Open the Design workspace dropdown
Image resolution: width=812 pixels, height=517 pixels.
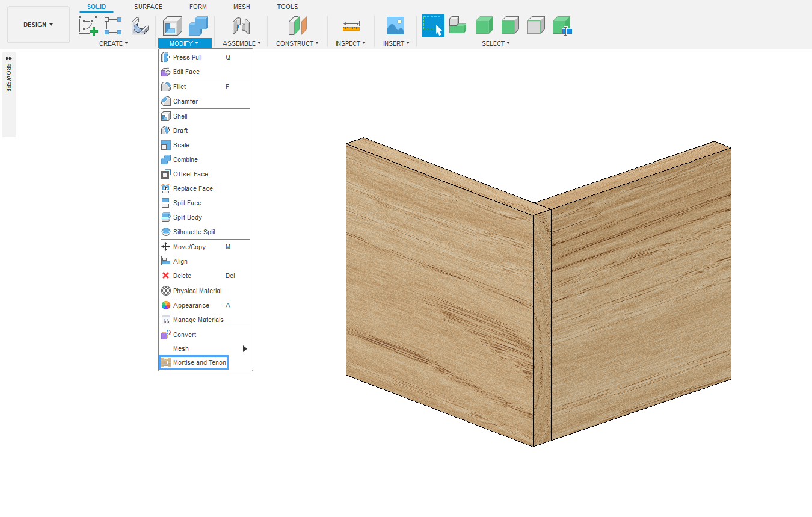[x=38, y=25]
